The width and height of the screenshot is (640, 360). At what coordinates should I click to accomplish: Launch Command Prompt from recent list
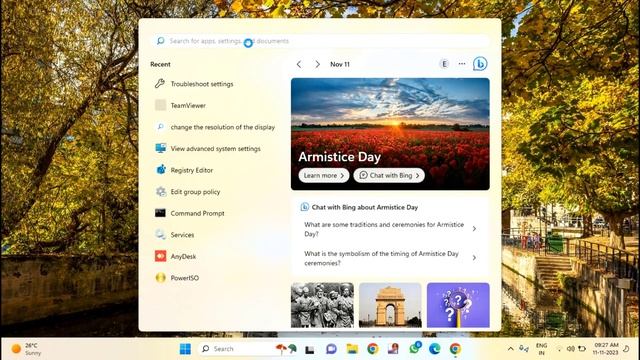point(190,213)
